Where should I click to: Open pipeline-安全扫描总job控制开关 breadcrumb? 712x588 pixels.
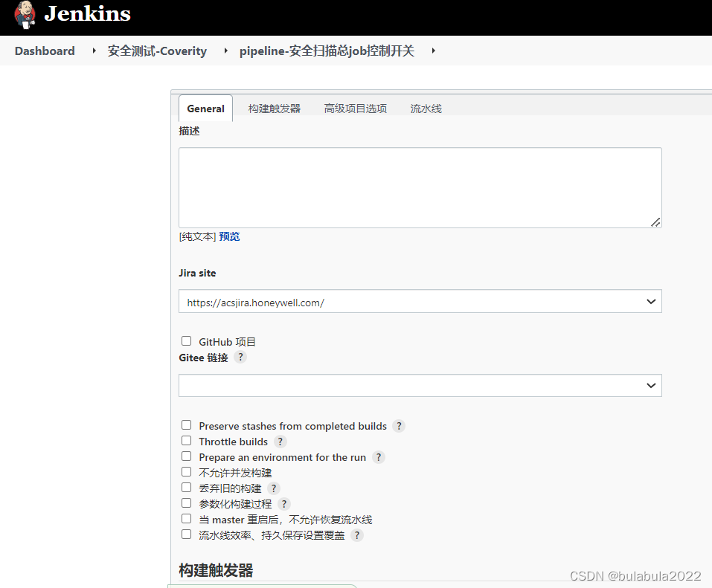pyautogui.click(x=327, y=51)
